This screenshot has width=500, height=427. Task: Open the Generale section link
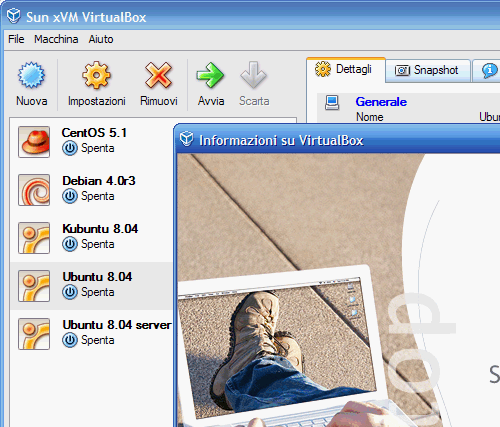[381, 102]
